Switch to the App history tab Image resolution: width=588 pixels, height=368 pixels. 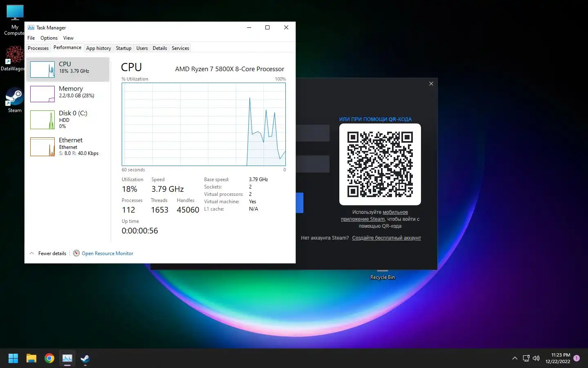[x=98, y=48]
